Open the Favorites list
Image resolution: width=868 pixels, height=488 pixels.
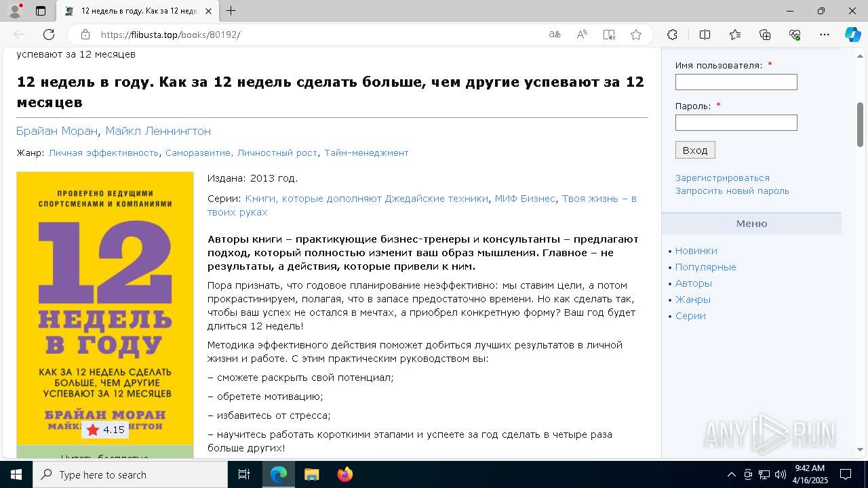pos(735,35)
